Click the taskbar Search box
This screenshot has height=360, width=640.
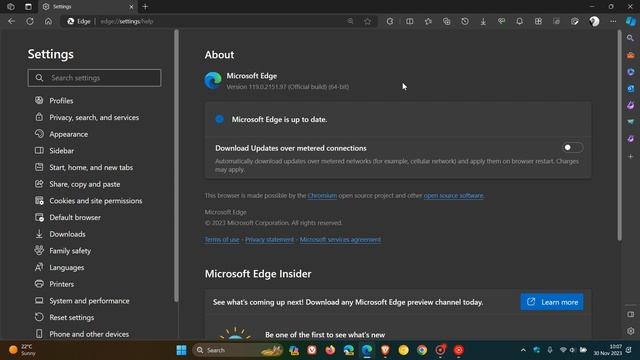click(x=239, y=350)
